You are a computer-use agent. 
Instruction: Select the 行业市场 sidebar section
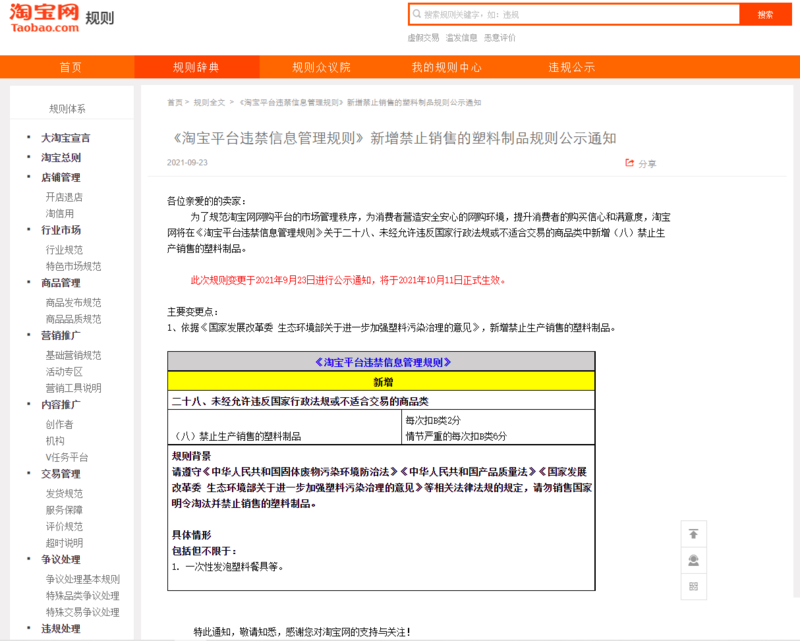click(61, 230)
